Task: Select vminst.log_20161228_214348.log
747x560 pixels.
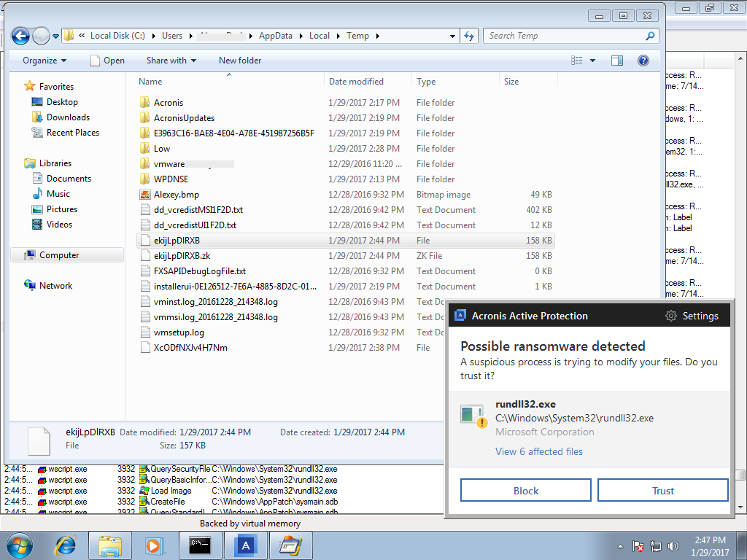Action: point(215,302)
